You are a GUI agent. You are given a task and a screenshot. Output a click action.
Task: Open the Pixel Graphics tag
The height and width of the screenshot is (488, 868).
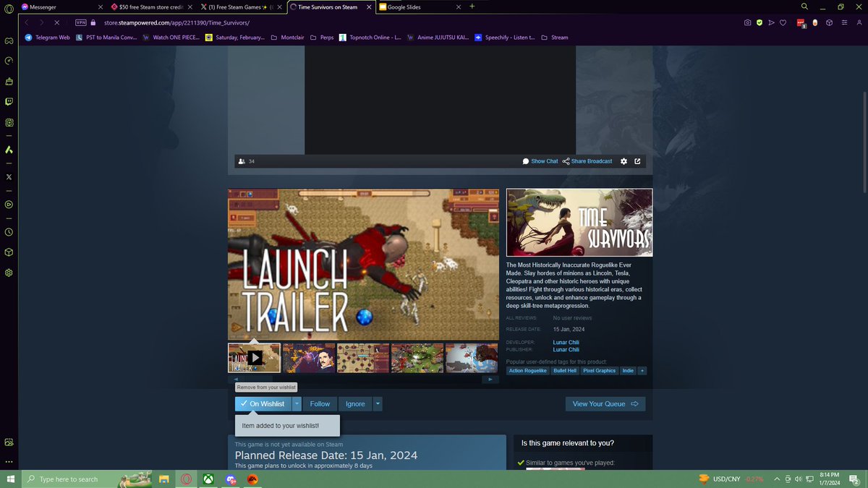click(600, 371)
